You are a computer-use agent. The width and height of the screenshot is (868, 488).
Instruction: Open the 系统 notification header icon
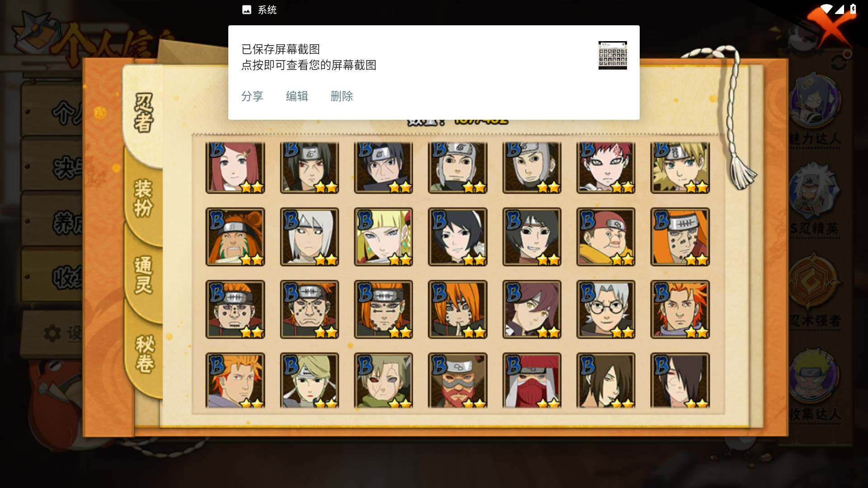[x=246, y=10]
